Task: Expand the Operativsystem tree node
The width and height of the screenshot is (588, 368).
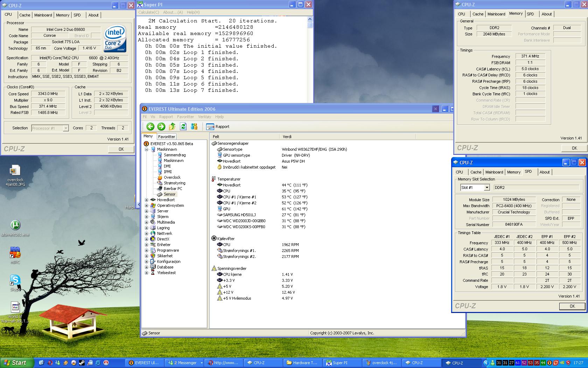Action: point(147,205)
